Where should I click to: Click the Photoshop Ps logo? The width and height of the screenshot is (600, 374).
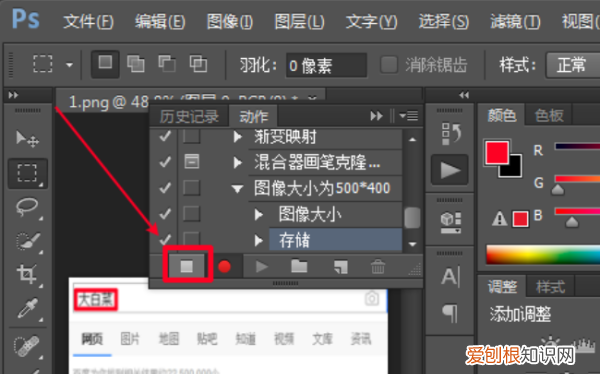[x=26, y=19]
